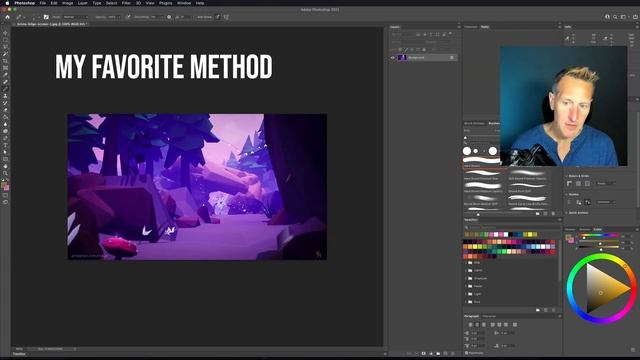Select the Eraser tool

coord(5,110)
